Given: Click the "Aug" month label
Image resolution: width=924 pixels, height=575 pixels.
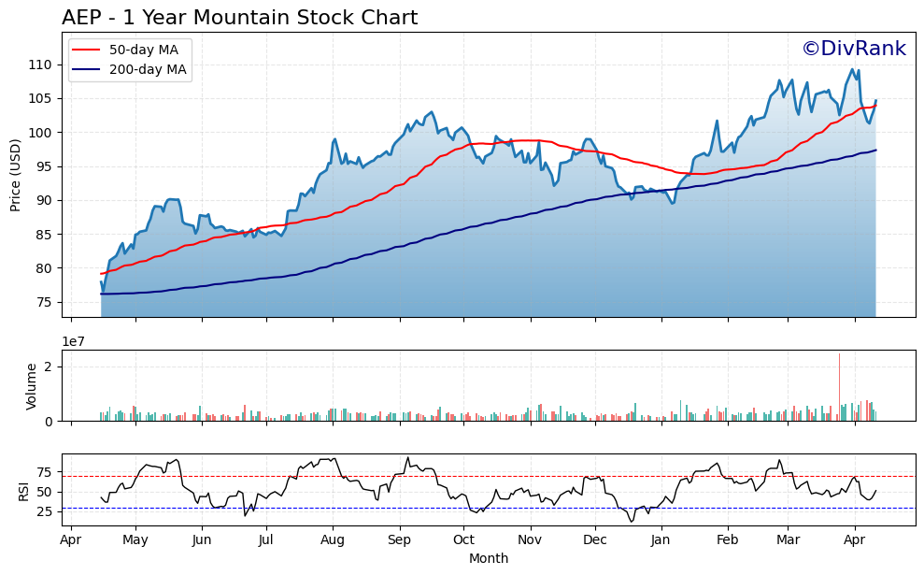Looking at the screenshot, I should 333,540.
